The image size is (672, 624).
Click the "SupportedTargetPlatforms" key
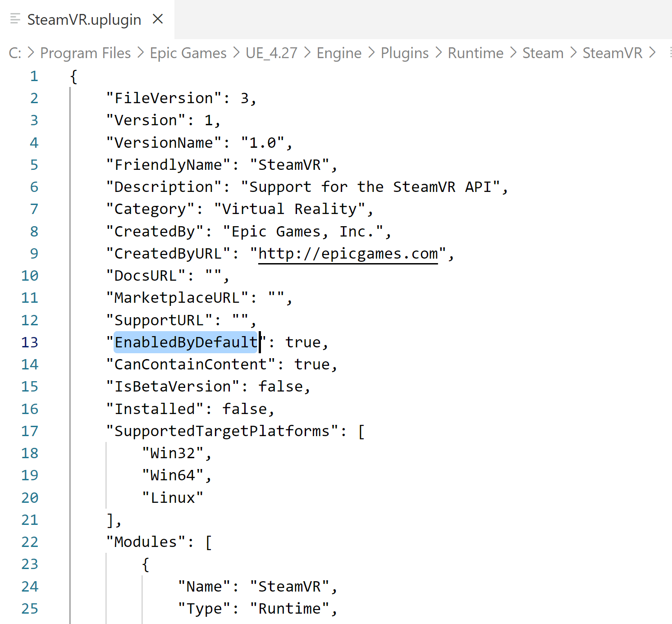(x=222, y=431)
